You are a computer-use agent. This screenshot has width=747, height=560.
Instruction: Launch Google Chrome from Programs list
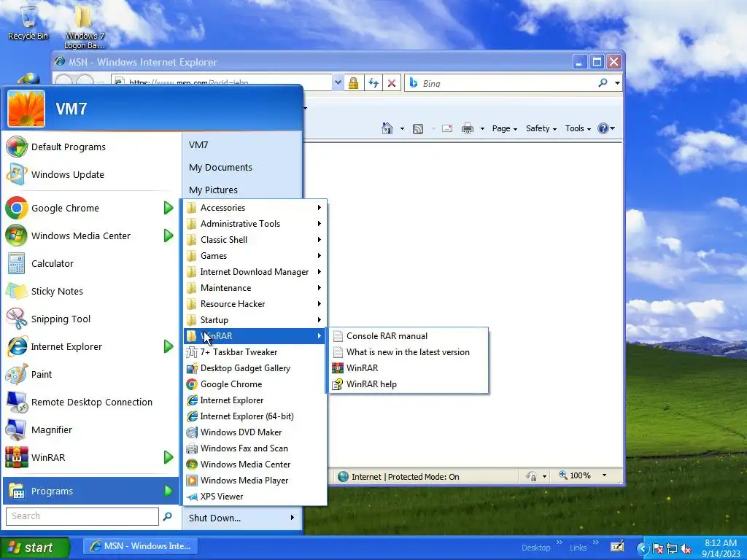pyautogui.click(x=255, y=384)
